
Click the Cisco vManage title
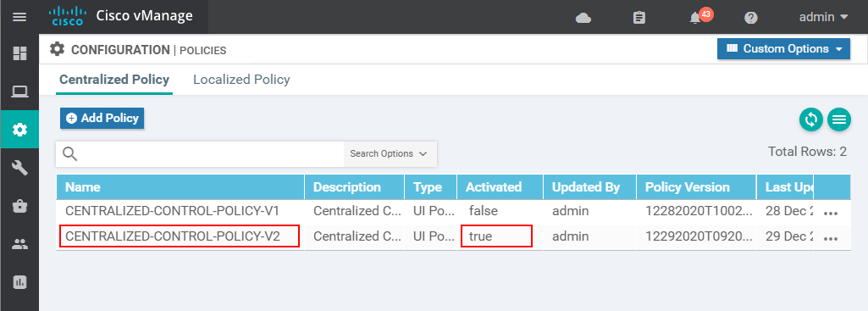[145, 15]
